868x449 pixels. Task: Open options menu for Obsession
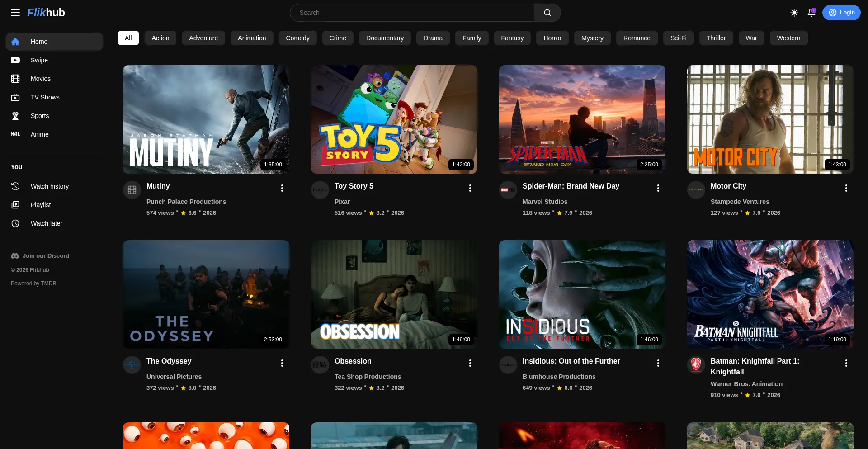point(470,363)
